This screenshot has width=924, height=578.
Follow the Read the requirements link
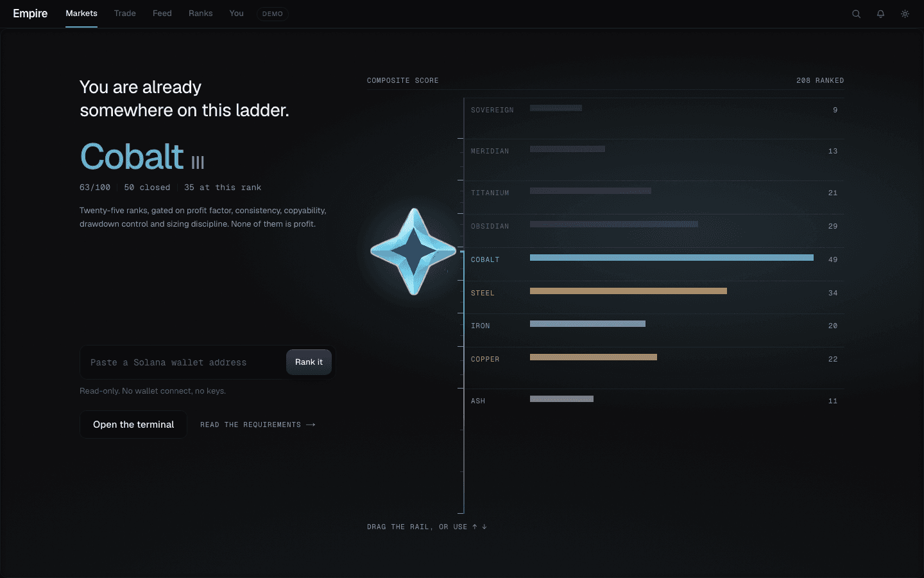tap(258, 425)
